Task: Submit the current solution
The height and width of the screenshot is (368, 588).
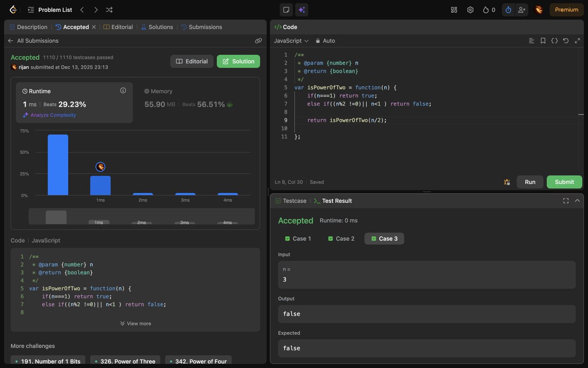Action: tap(564, 182)
